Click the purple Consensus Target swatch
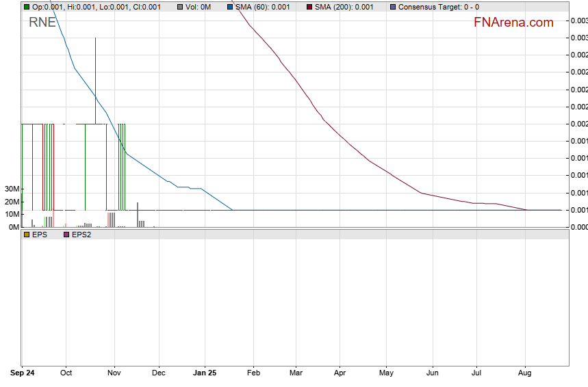This screenshot has height=387, width=588. click(x=392, y=7)
